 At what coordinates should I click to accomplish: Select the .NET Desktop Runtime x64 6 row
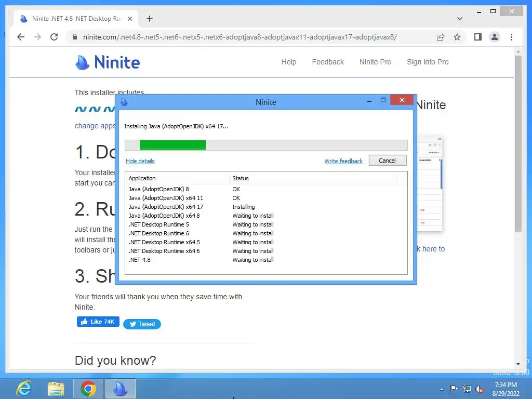266,251
